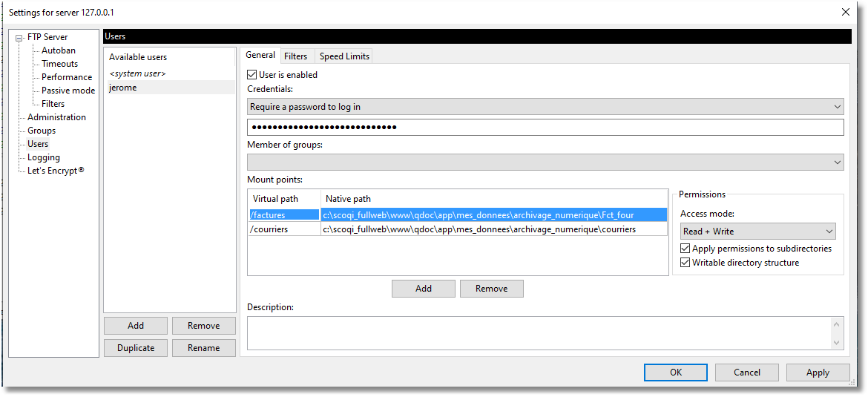Click Apply to save settings
The height and width of the screenshot is (397, 868).
818,373
